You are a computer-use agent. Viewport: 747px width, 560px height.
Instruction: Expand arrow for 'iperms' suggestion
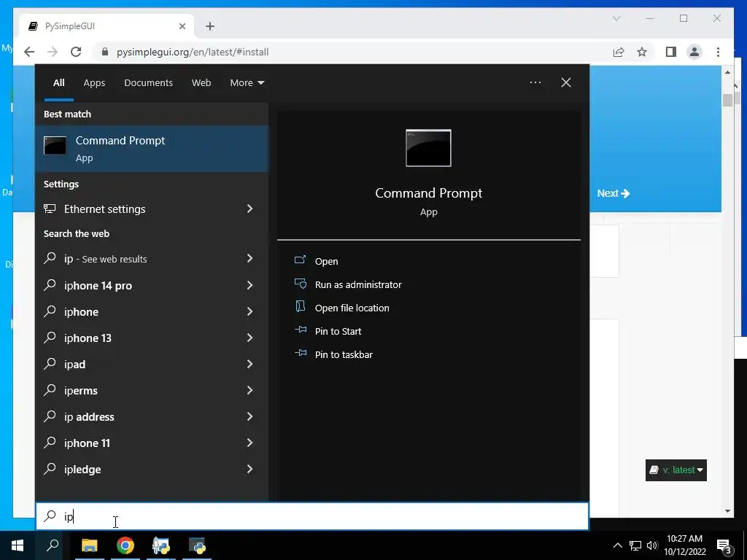point(249,390)
